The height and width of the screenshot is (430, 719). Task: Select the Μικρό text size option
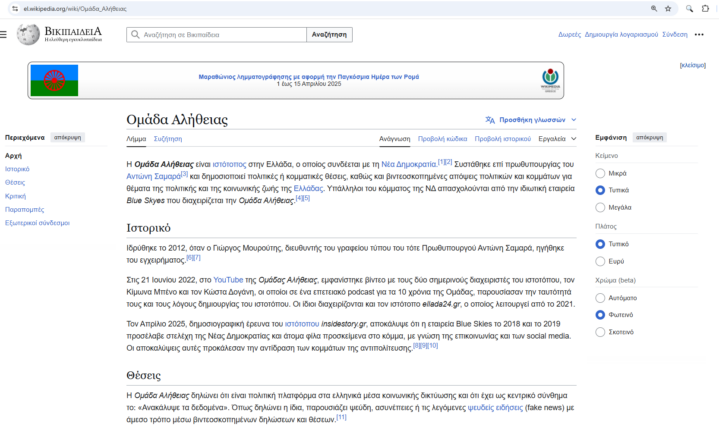tap(600, 173)
